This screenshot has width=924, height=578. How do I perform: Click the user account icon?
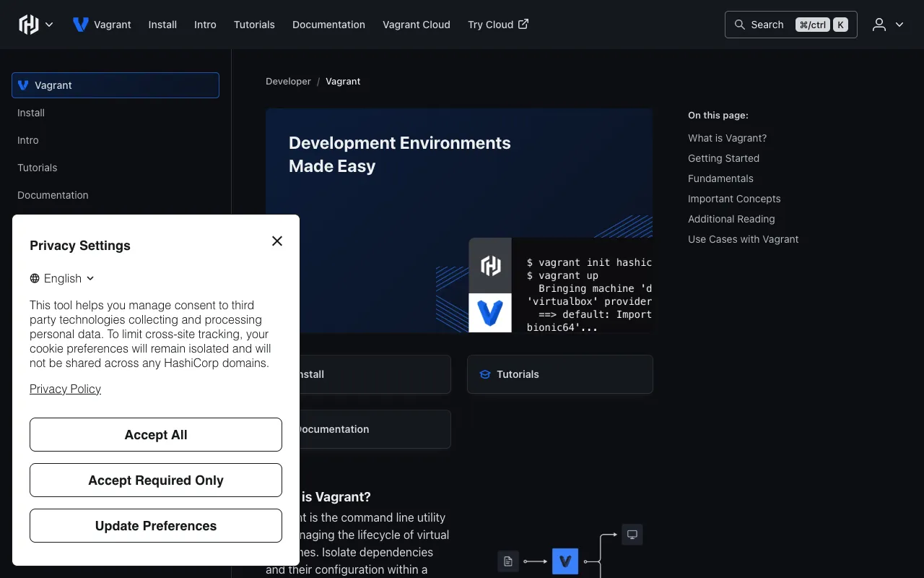pyautogui.click(x=879, y=24)
